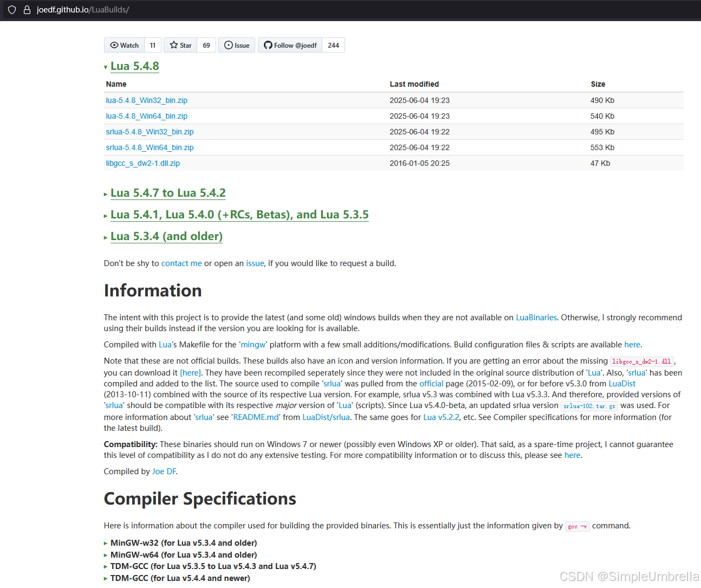Expand Lua 5.4.1, Lua 5.4.0 and 5.3.5 section
Screen dimensions: 701x588
click(239, 215)
